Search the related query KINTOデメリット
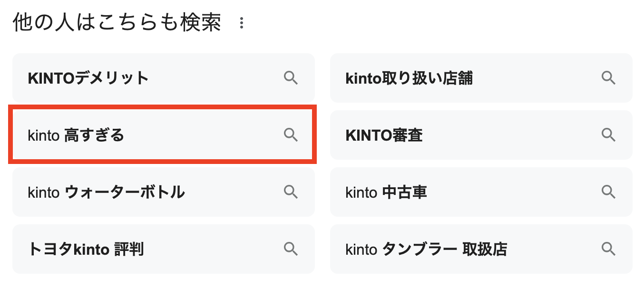Screen dimensions: 644x288 point(88,78)
